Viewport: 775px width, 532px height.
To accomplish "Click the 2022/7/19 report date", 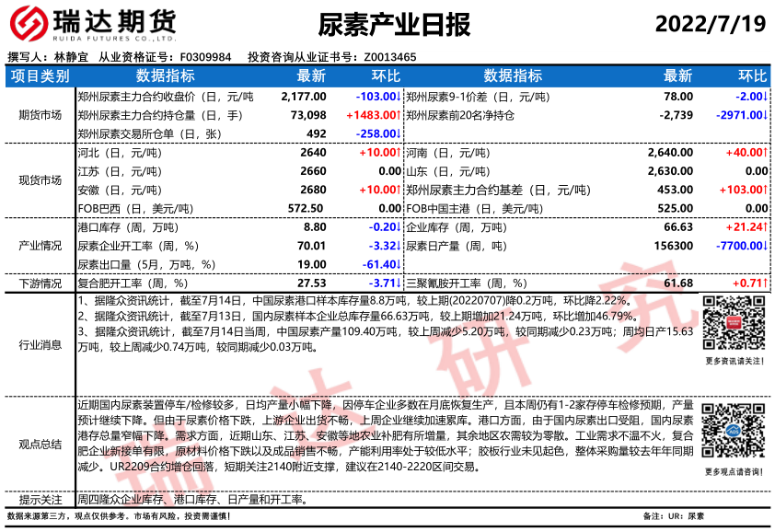I will 710,25.
